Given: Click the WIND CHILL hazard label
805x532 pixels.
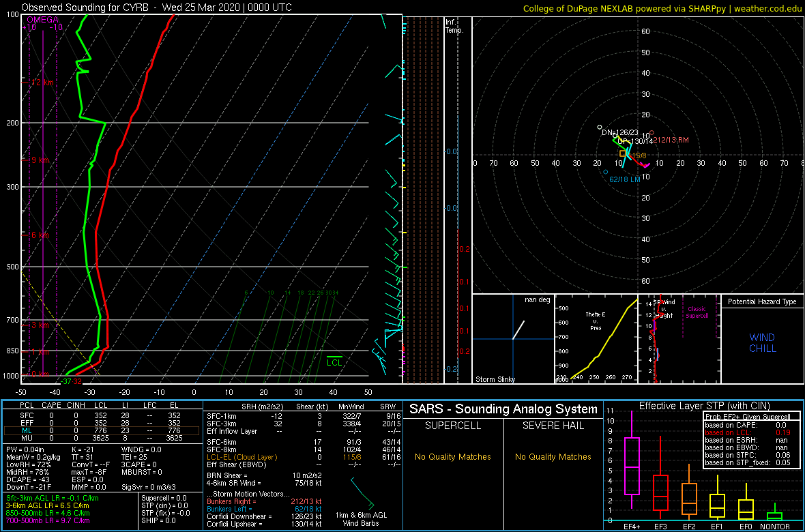Looking at the screenshot, I should pos(762,343).
